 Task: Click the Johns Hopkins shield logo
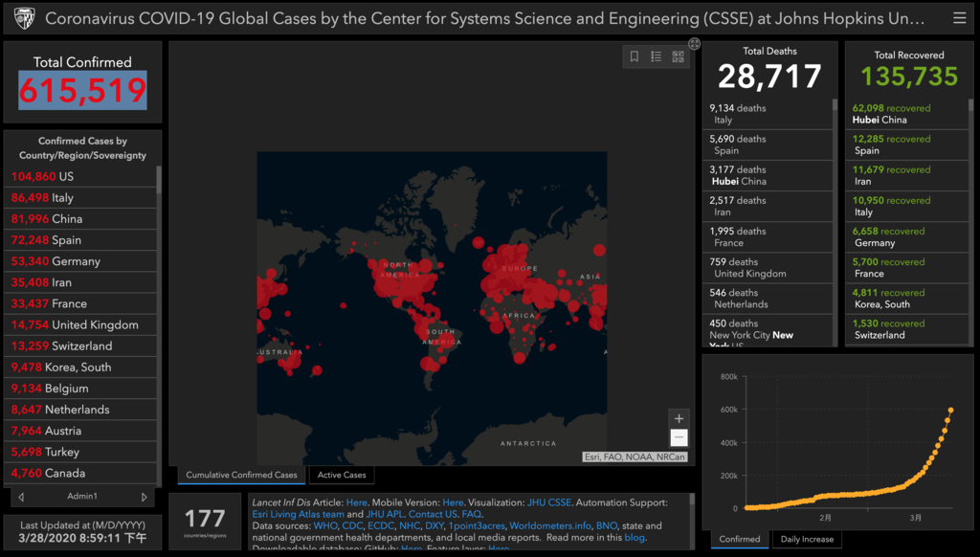(24, 18)
